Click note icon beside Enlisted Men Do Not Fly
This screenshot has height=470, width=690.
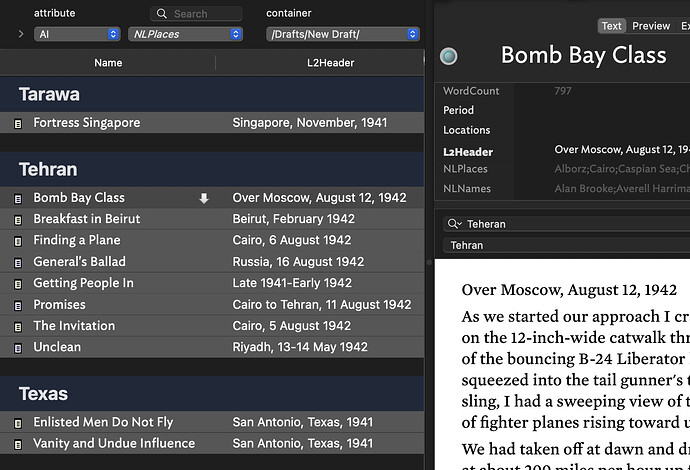(x=18, y=423)
